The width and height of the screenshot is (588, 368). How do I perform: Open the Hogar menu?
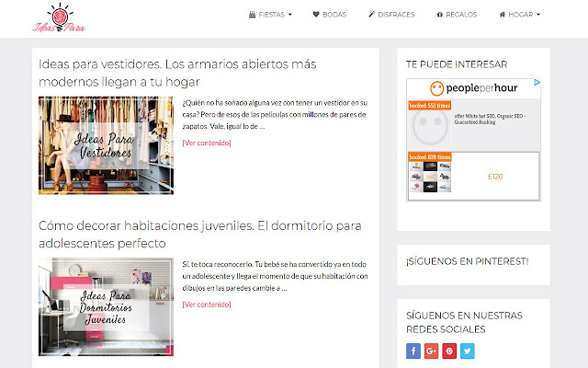click(520, 15)
